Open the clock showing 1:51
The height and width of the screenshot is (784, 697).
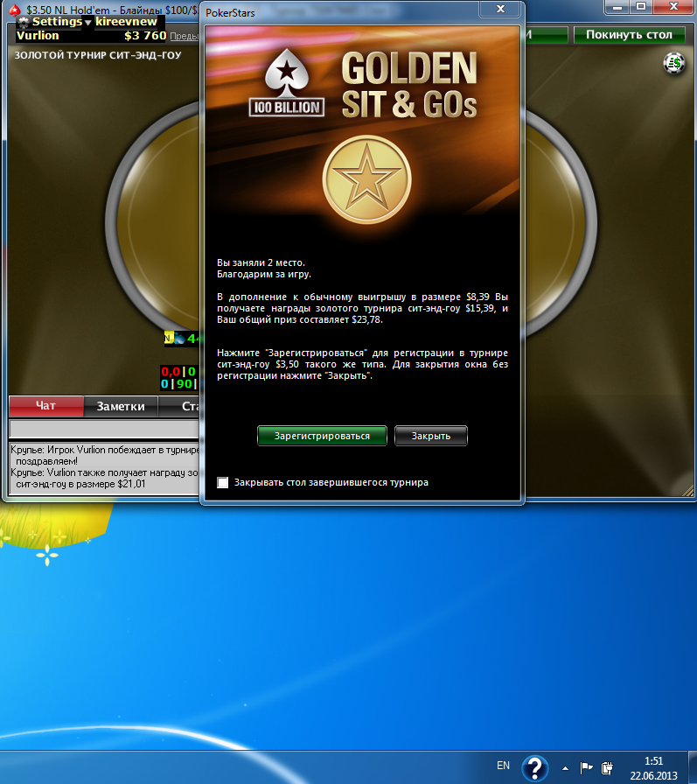coord(652,767)
